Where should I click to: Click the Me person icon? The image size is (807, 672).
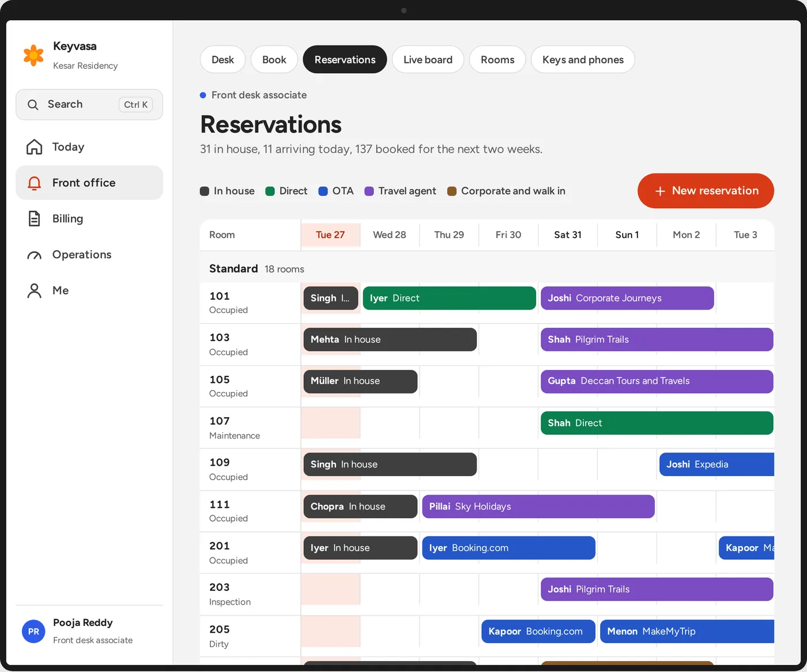click(x=35, y=290)
